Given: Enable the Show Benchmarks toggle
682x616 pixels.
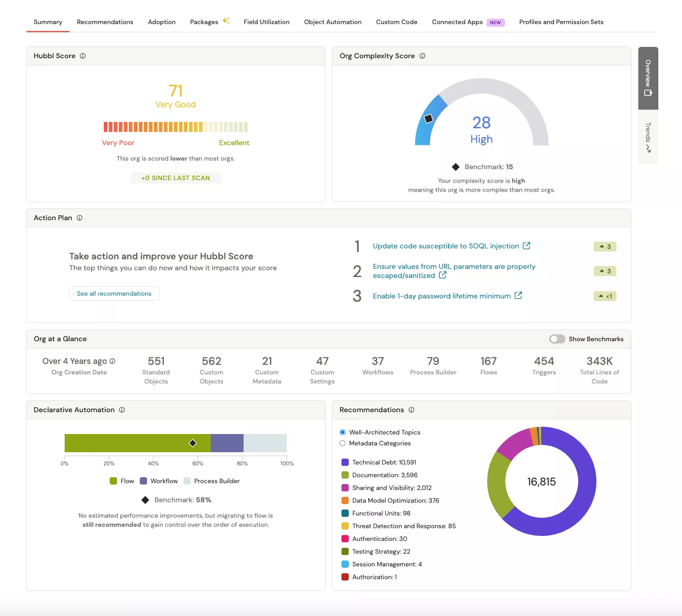Looking at the screenshot, I should (557, 338).
